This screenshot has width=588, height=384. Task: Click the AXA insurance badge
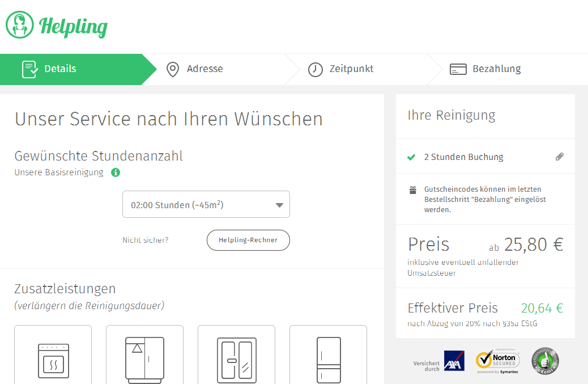(454, 360)
